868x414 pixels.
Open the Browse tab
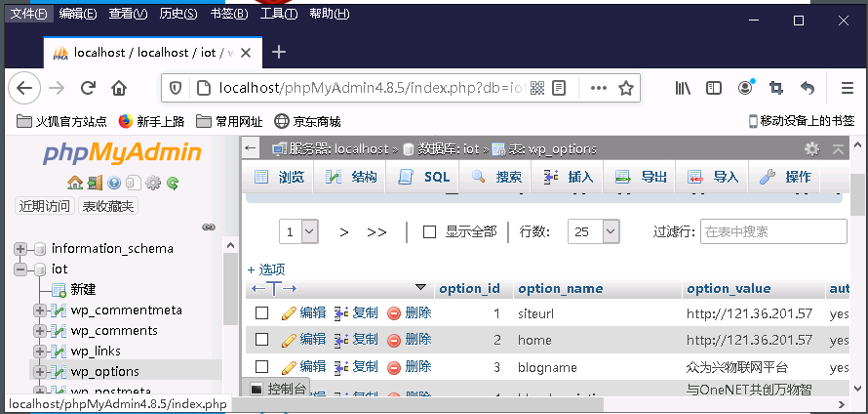pyautogui.click(x=279, y=177)
